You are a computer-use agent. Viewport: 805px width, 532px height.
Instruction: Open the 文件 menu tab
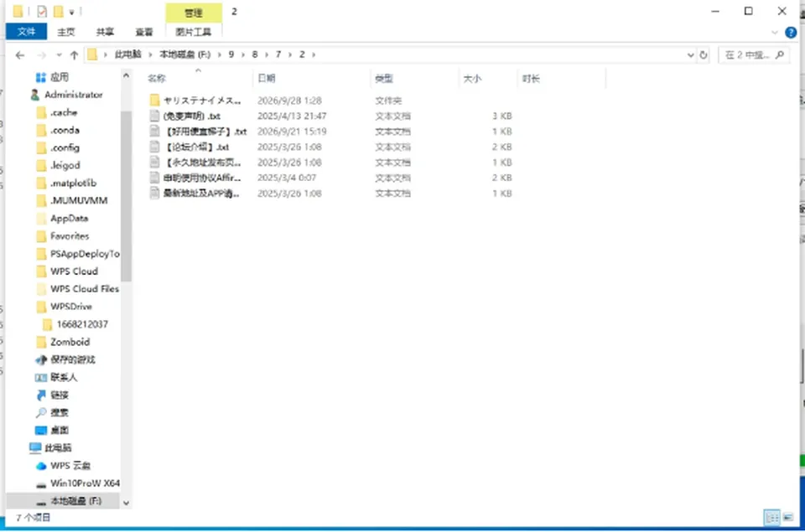pyautogui.click(x=26, y=32)
